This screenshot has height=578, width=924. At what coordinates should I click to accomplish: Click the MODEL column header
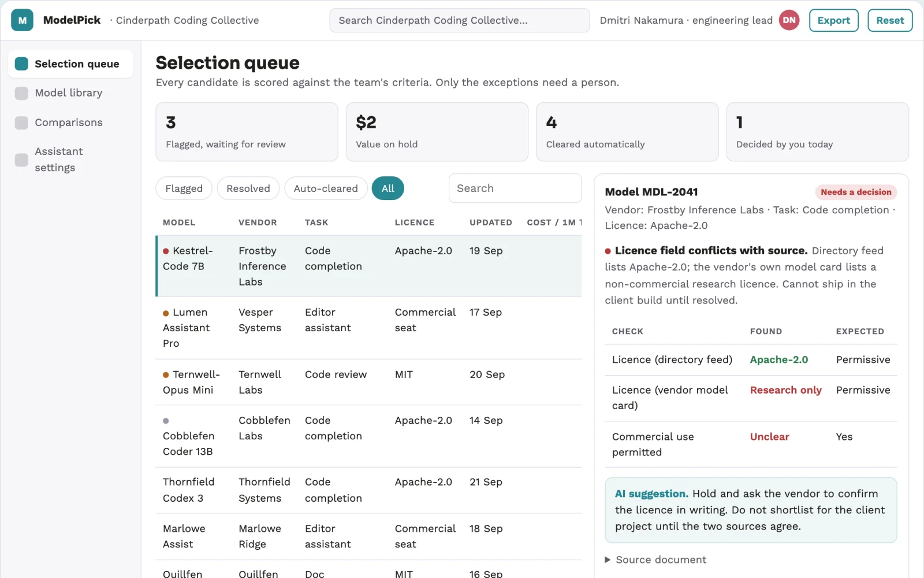(x=179, y=223)
